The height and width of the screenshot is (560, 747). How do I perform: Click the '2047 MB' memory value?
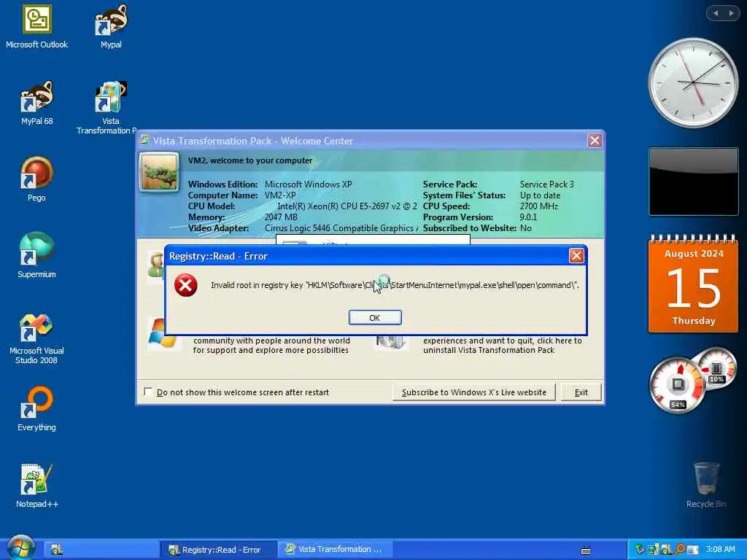click(281, 217)
